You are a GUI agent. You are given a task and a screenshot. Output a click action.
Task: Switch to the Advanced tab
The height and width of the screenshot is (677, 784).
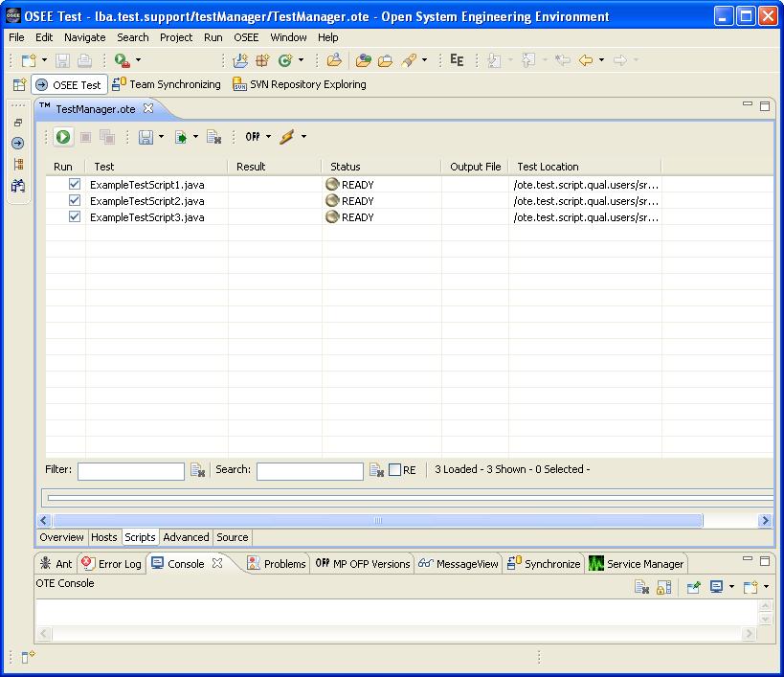[186, 537]
